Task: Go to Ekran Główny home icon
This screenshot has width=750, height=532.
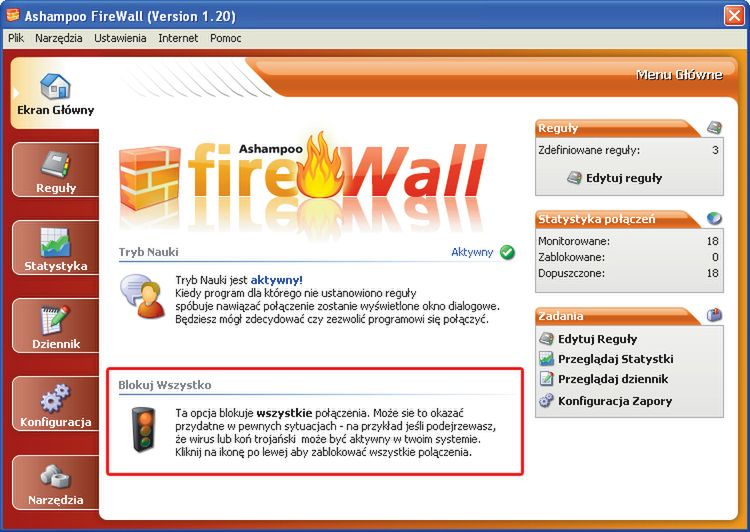Action: point(55,87)
